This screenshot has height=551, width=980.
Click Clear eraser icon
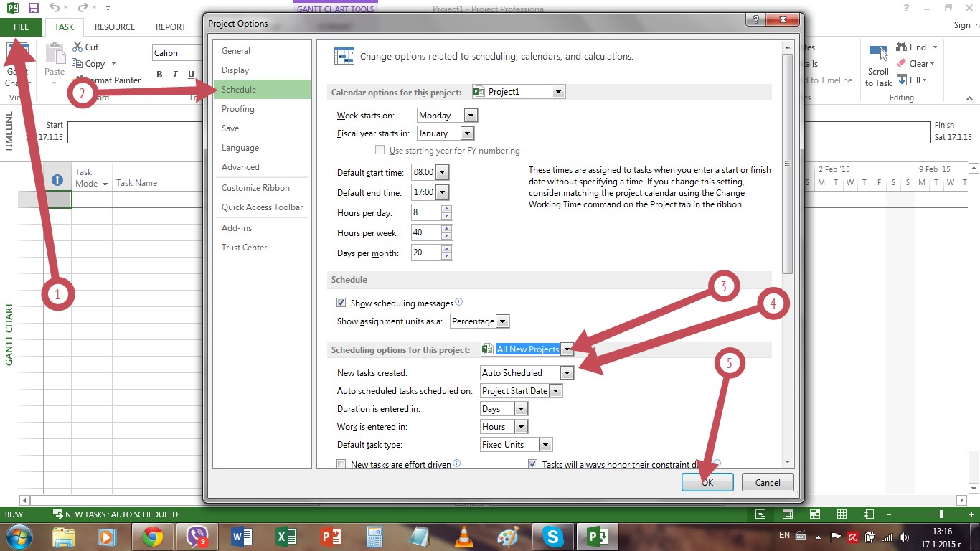tap(902, 63)
